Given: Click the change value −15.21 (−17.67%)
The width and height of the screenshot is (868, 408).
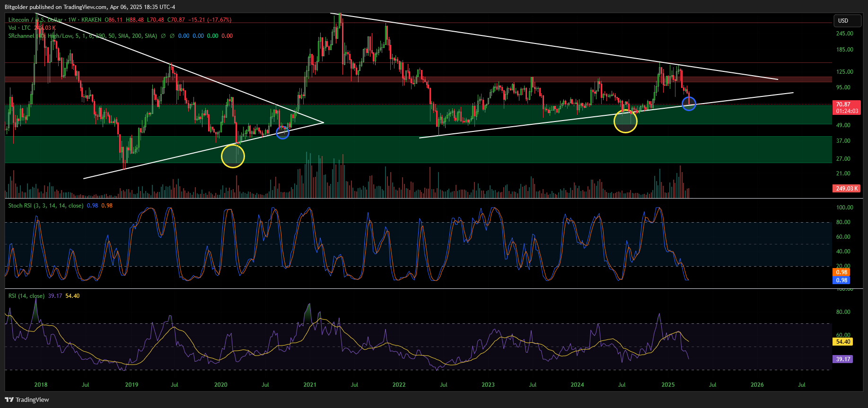Looking at the screenshot, I should 210,20.
